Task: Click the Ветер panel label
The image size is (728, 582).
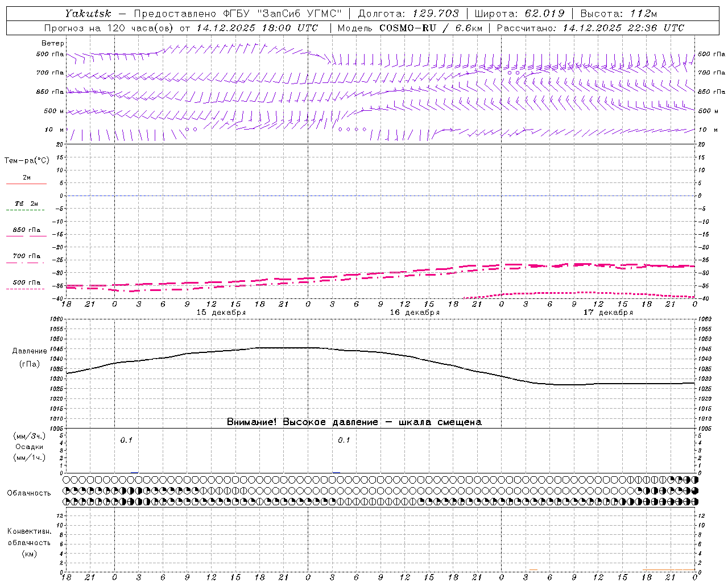Action: click(53, 43)
